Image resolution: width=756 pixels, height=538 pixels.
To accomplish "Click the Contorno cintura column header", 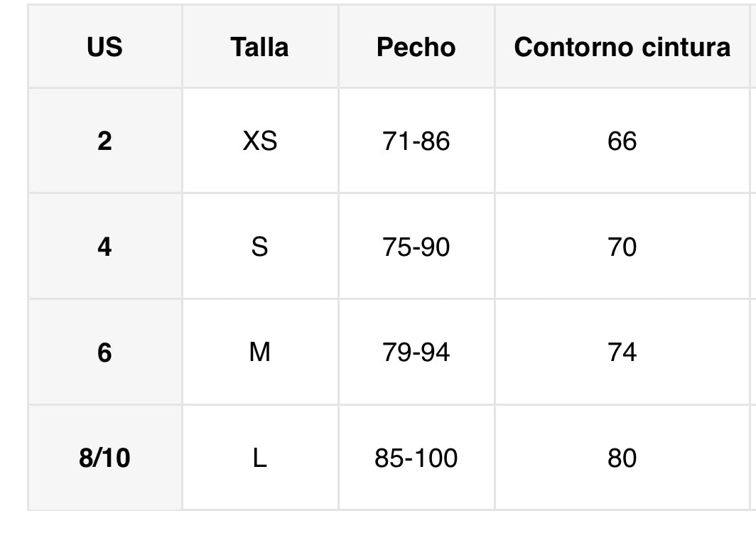I will [x=622, y=47].
